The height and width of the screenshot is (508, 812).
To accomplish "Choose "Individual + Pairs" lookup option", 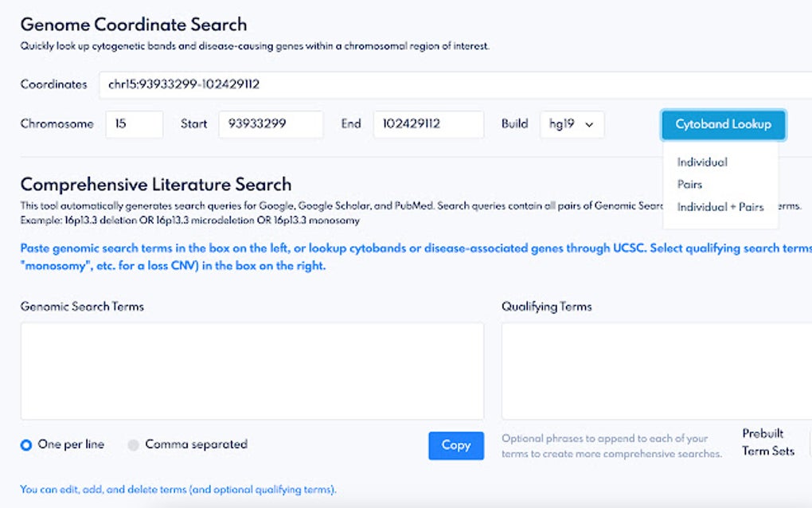I will click(x=719, y=206).
